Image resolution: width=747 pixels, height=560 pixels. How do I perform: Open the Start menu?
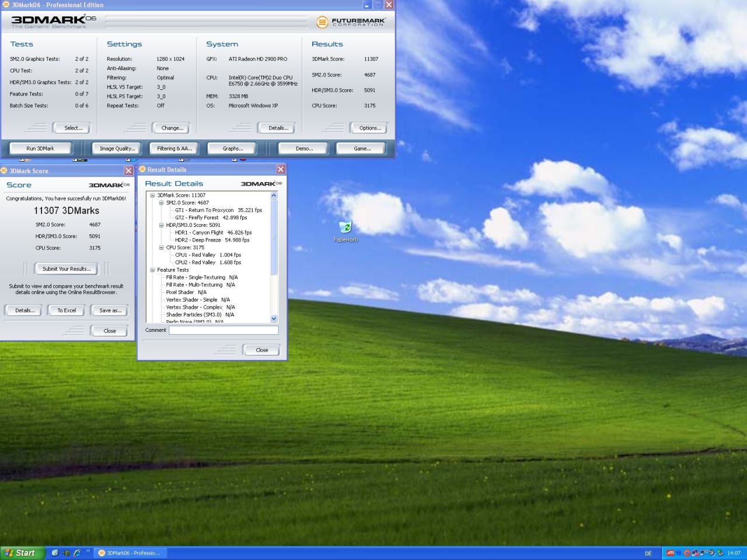(22, 553)
